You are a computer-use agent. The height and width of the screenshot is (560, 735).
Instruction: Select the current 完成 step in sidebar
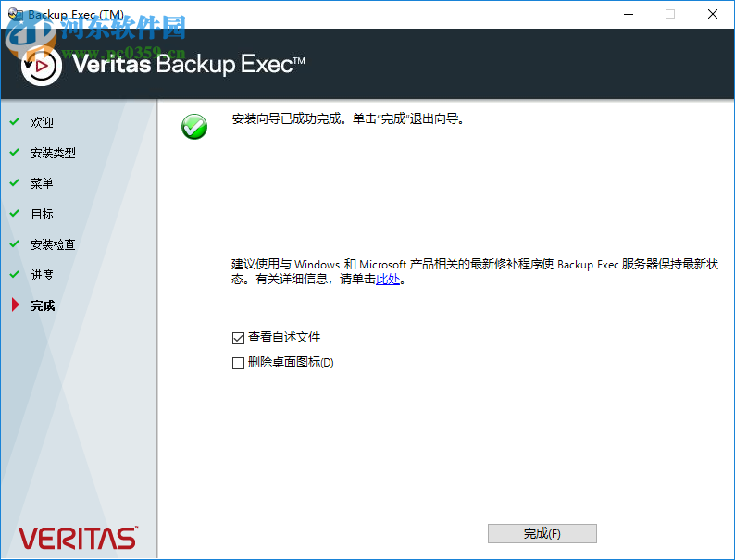click(43, 306)
